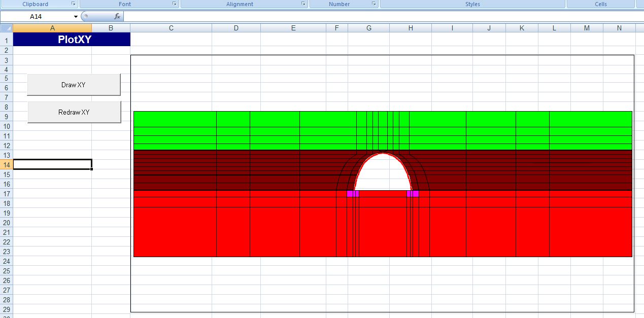644x318 pixels.
Task: Open the Font dialog box launcher
Action: [x=175, y=4]
